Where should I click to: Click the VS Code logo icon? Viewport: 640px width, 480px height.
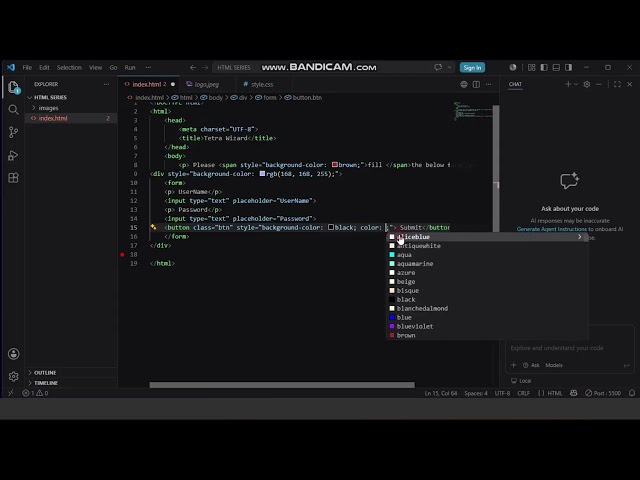[11, 67]
